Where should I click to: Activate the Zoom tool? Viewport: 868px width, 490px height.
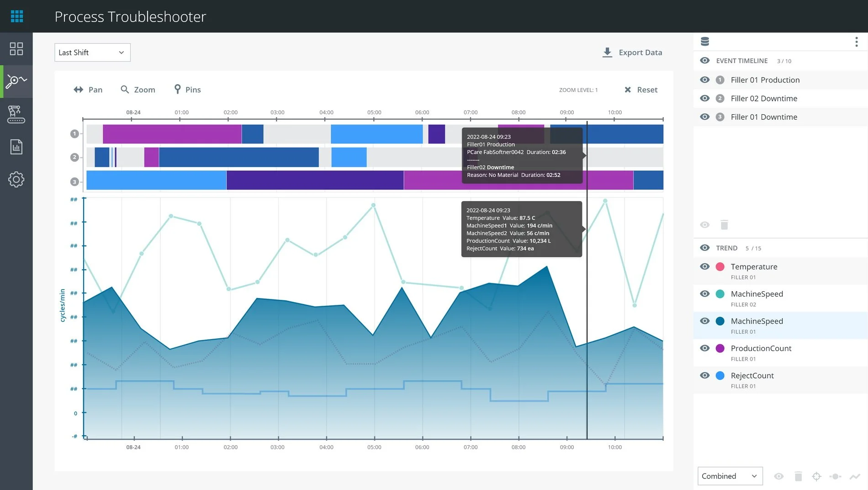coord(138,90)
